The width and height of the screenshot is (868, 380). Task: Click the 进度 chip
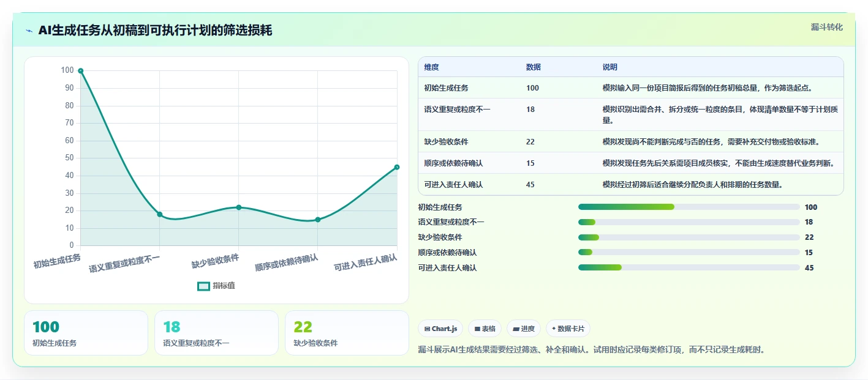pyautogui.click(x=524, y=329)
